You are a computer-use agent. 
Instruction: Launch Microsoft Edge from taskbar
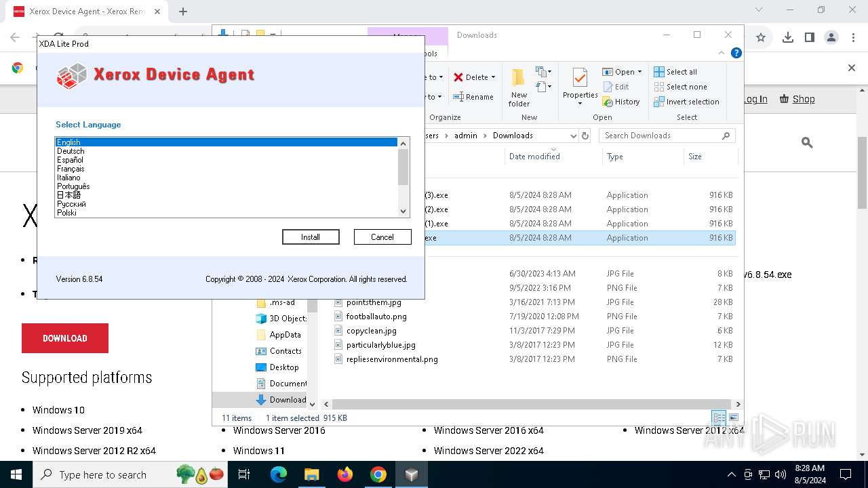point(279,474)
